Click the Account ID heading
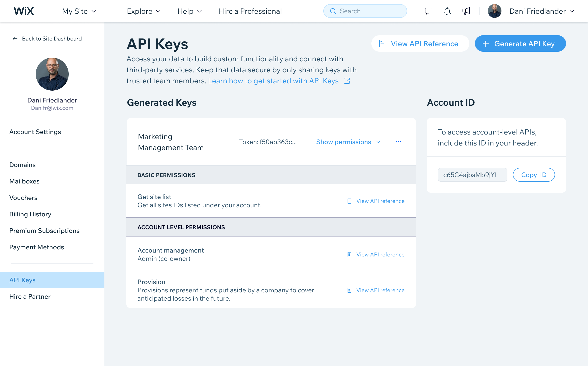Viewport: 588px width, 366px height. pos(451,102)
